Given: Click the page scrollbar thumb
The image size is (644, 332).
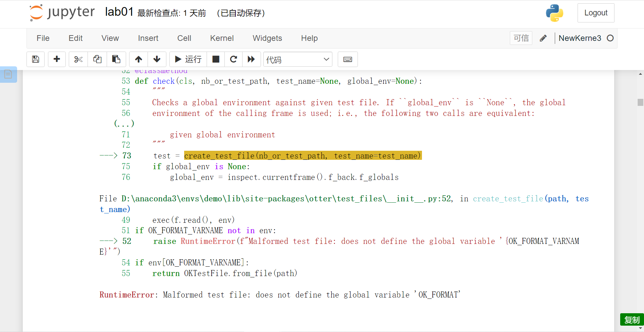Looking at the screenshot, I should pyautogui.click(x=640, y=102).
